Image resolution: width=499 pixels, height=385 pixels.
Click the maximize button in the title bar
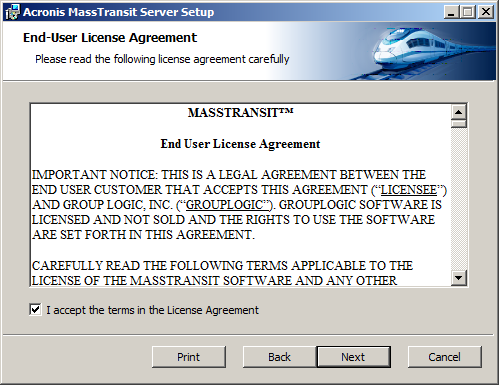pyautogui.click(x=468, y=12)
